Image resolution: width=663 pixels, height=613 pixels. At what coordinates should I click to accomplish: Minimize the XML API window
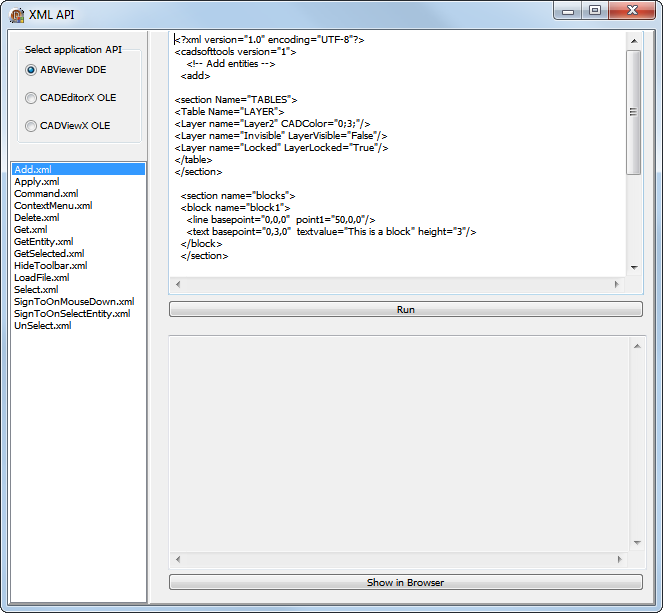[568, 11]
